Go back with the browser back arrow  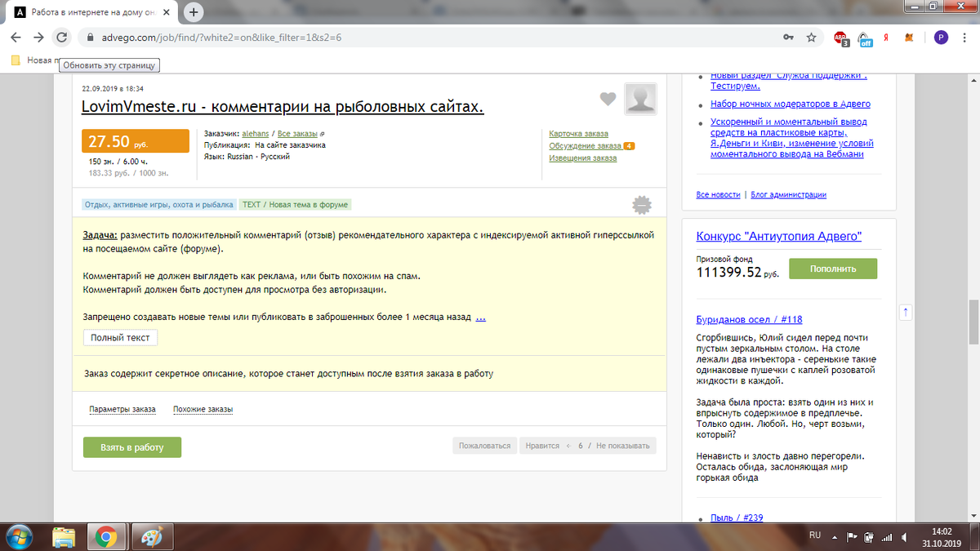(16, 37)
